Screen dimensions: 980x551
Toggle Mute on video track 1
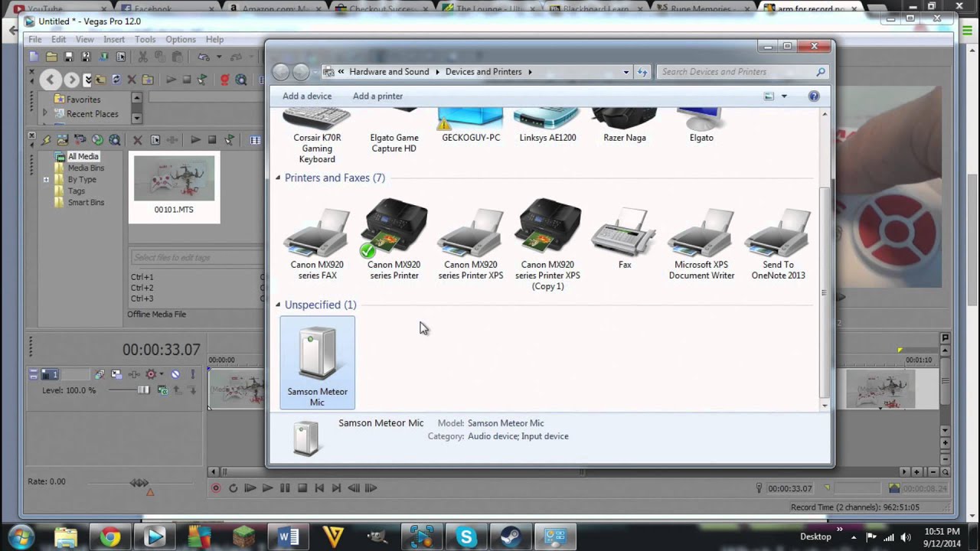(175, 374)
